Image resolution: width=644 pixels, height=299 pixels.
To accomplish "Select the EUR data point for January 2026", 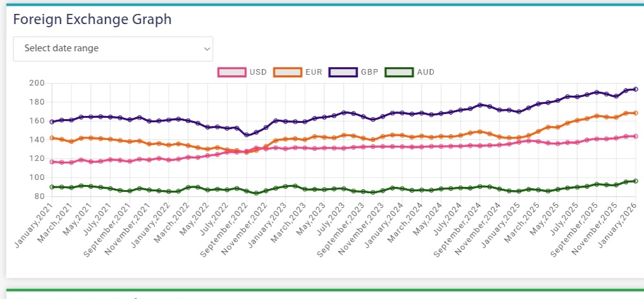I will click(635, 113).
